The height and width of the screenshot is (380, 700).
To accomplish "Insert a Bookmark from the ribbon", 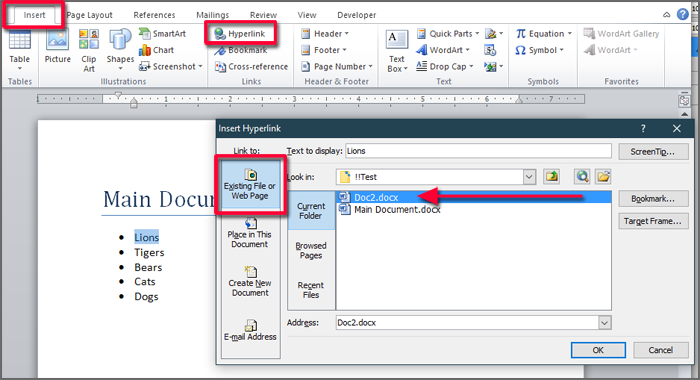I will 241,50.
